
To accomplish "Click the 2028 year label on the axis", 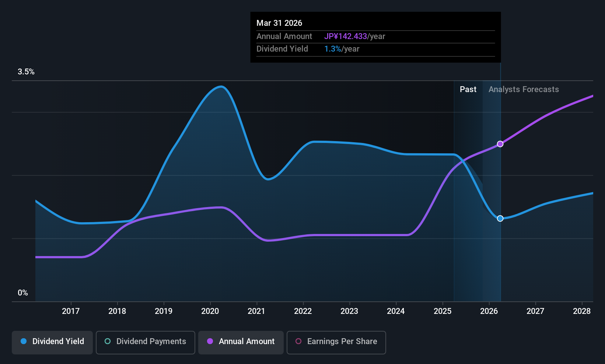I will [x=581, y=311].
